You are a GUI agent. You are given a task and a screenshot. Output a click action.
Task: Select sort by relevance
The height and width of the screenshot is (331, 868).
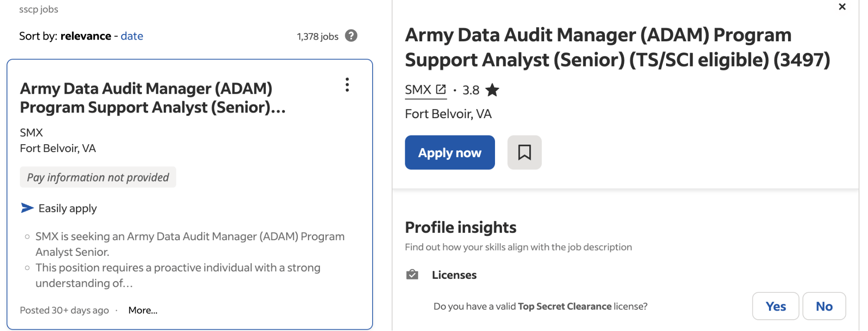[86, 36]
